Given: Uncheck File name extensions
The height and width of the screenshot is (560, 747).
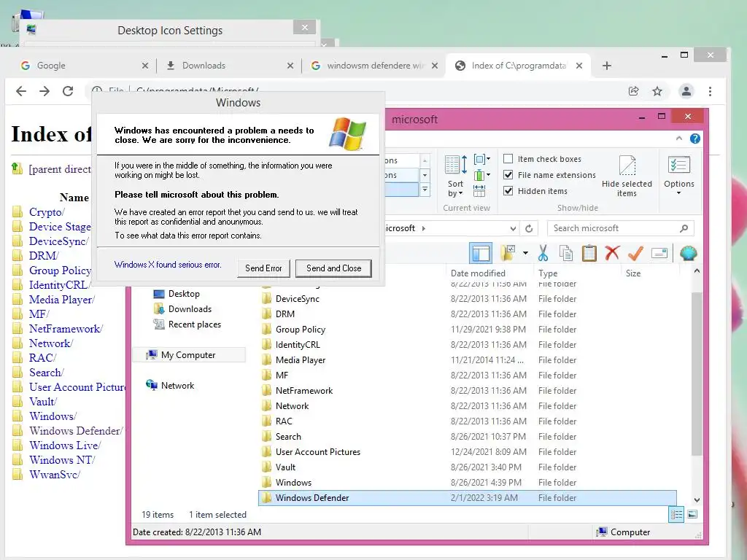Looking at the screenshot, I should (x=508, y=175).
